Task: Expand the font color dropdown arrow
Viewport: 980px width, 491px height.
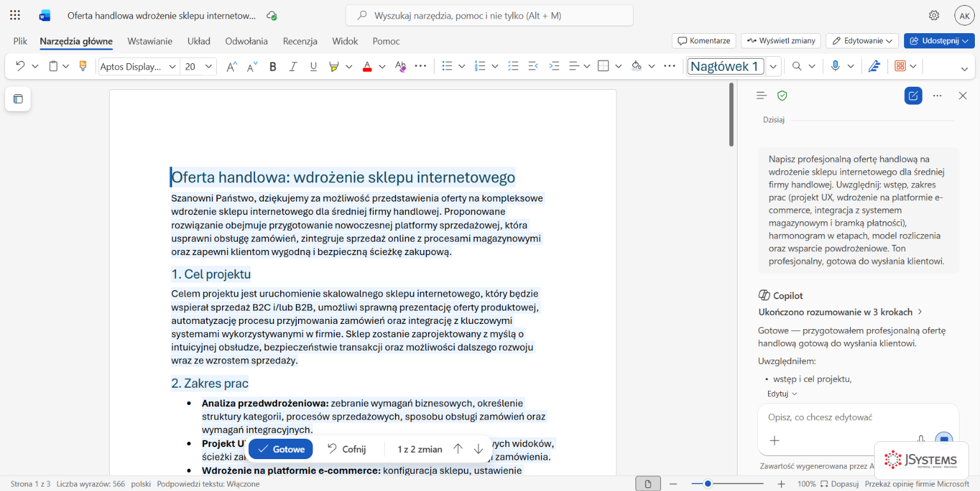Action: click(x=382, y=66)
